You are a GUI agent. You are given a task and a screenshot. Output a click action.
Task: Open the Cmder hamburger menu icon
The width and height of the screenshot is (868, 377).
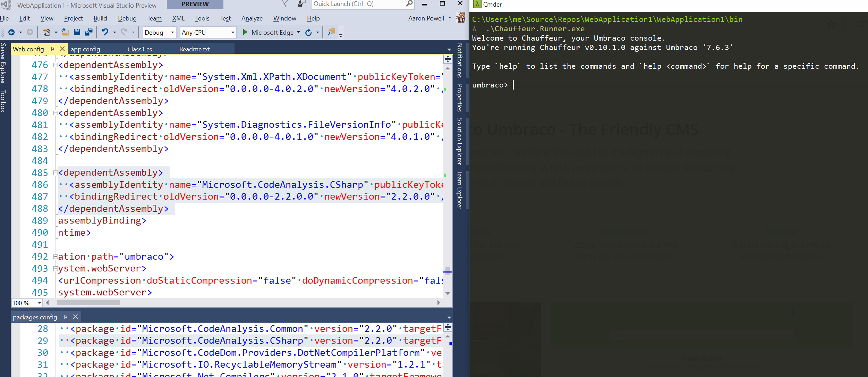pyautogui.click(x=862, y=24)
